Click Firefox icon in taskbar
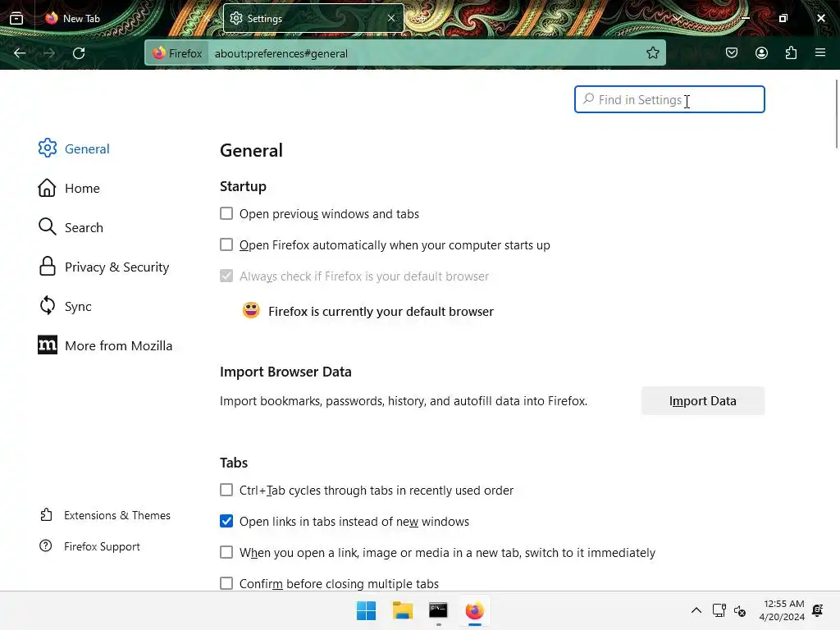The height and width of the screenshot is (630, 840). pyautogui.click(x=475, y=610)
